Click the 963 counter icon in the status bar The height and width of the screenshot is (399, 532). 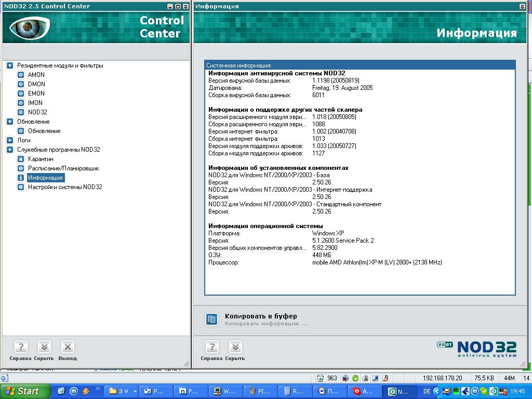[x=320, y=378]
